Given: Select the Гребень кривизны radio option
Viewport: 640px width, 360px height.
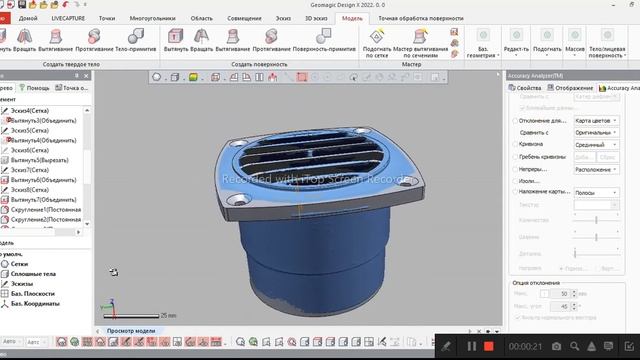Looking at the screenshot, I should click(x=515, y=157).
